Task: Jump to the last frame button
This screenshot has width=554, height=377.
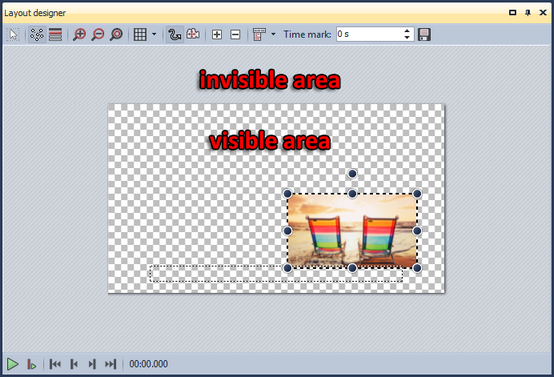Action: (x=111, y=364)
